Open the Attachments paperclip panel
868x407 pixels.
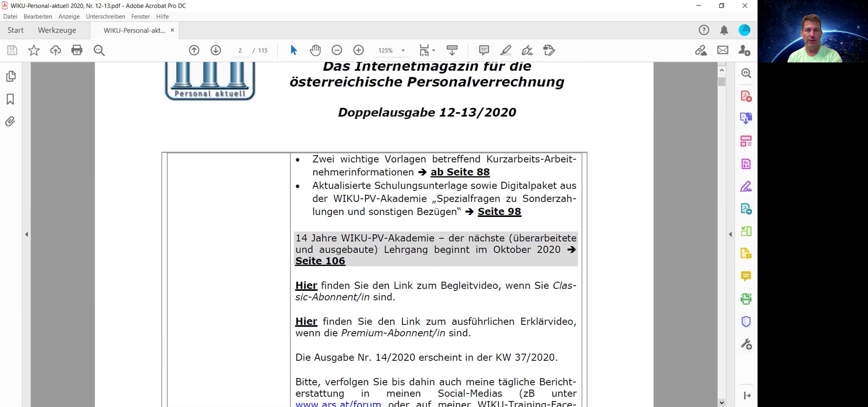pyautogui.click(x=10, y=121)
